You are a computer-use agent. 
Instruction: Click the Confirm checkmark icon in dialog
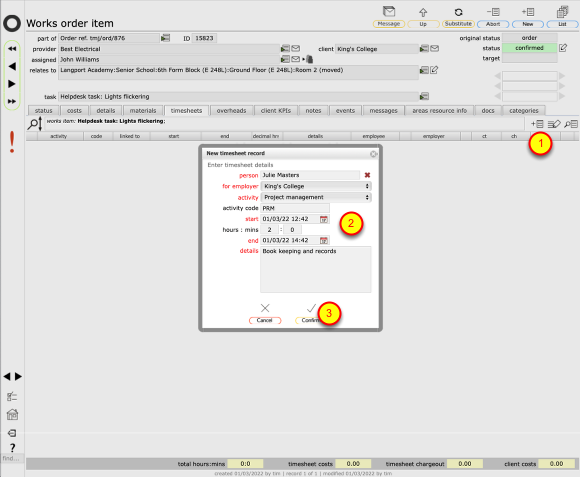click(311, 308)
